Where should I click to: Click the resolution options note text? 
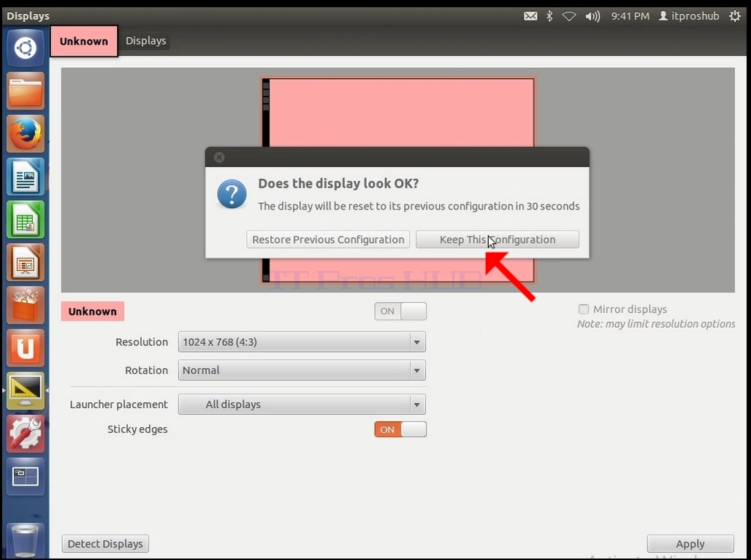[x=656, y=324]
